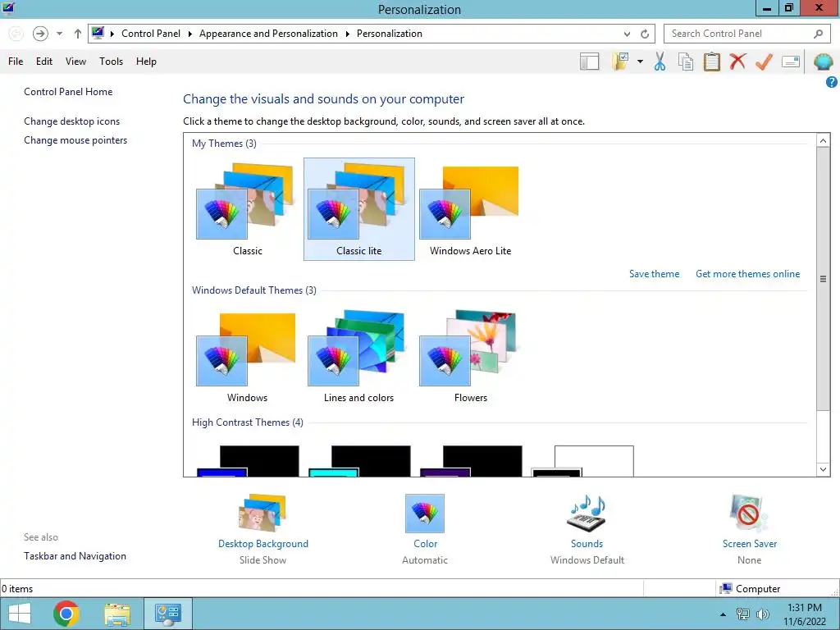The width and height of the screenshot is (840, 630).
Task: Expand the folder options dropdown arrow
Action: 640,62
